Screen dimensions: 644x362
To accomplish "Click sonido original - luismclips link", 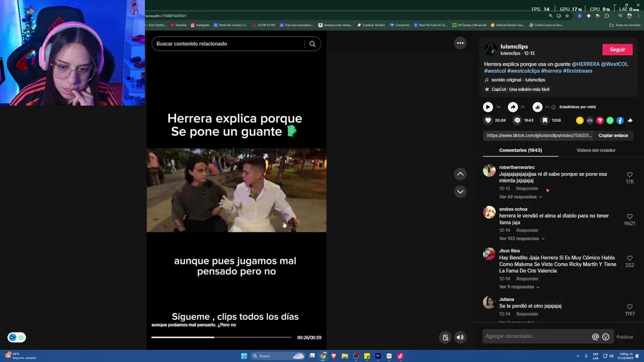I will pos(518,80).
